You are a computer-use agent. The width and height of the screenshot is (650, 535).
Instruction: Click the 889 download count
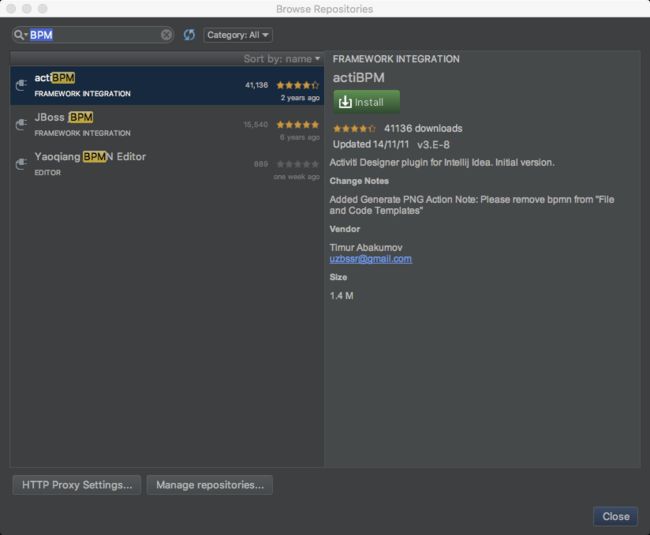point(261,165)
